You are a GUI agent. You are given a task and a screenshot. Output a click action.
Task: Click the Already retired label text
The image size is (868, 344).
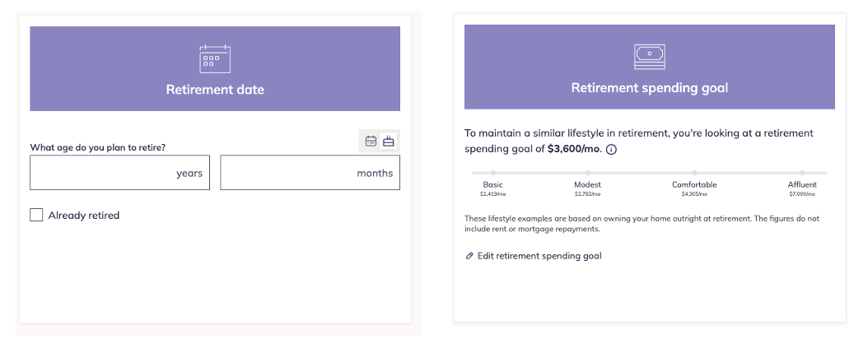84,215
